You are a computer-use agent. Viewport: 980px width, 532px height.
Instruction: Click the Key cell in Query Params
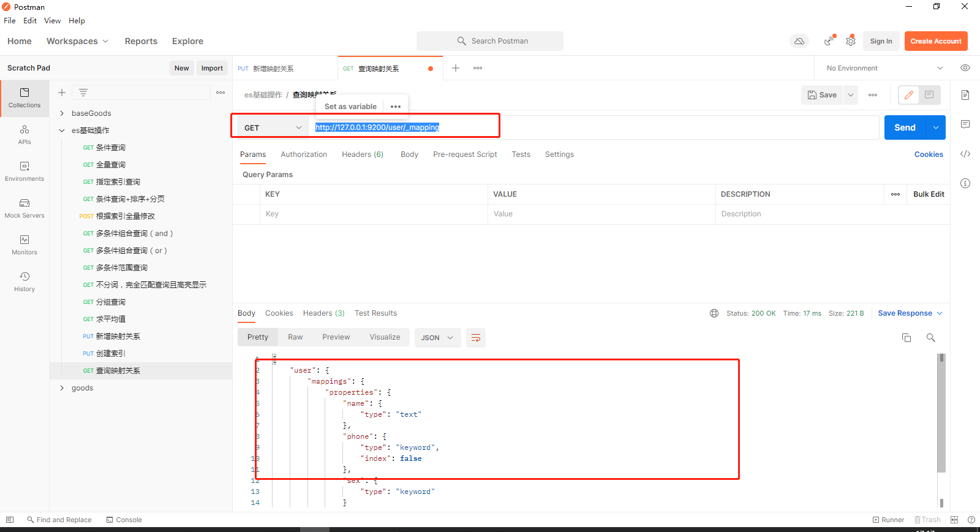[374, 214]
